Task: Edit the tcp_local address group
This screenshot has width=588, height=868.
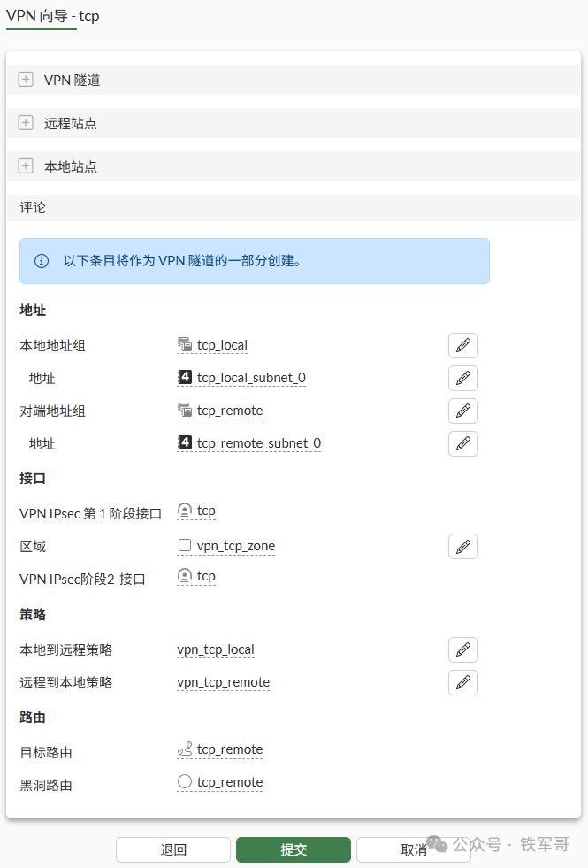Action: coord(463,345)
